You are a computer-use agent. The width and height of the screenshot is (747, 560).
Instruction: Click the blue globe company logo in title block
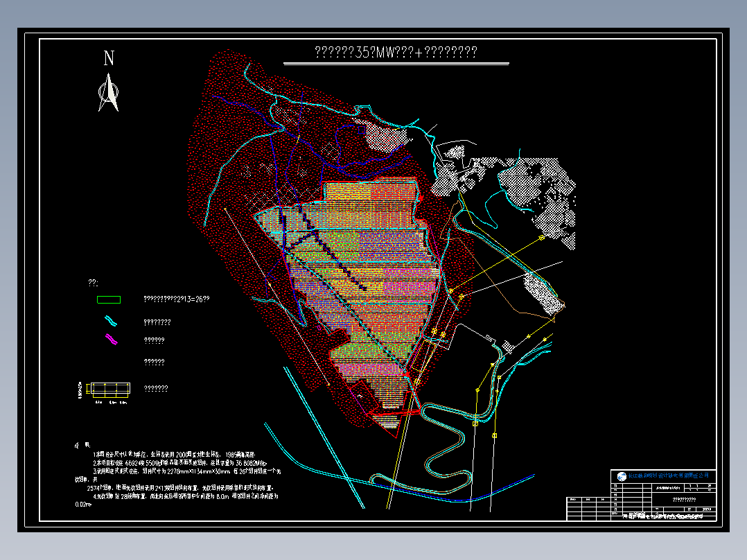click(622, 476)
